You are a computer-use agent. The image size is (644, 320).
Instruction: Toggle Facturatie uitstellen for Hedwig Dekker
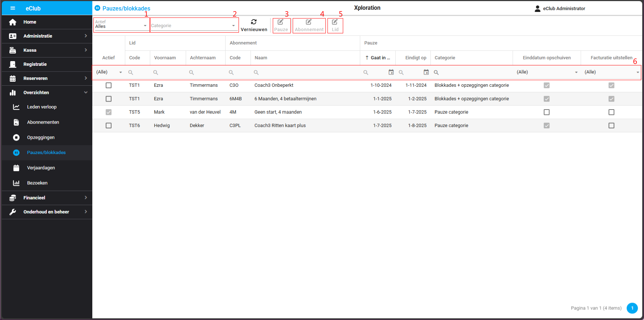coord(611,125)
